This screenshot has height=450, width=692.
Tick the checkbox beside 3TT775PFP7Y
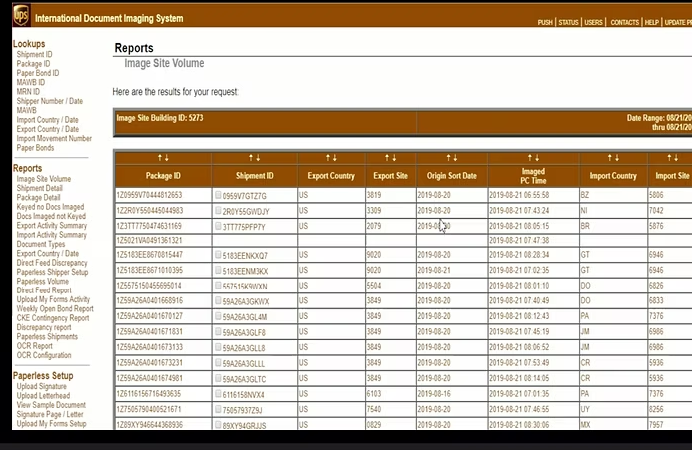218,226
